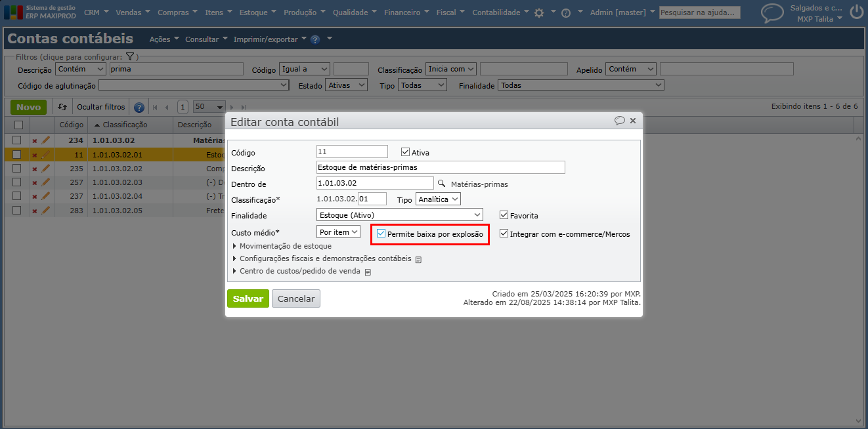The height and width of the screenshot is (429, 868).
Task: Click the Descrição field in the dialog
Action: coord(441,167)
